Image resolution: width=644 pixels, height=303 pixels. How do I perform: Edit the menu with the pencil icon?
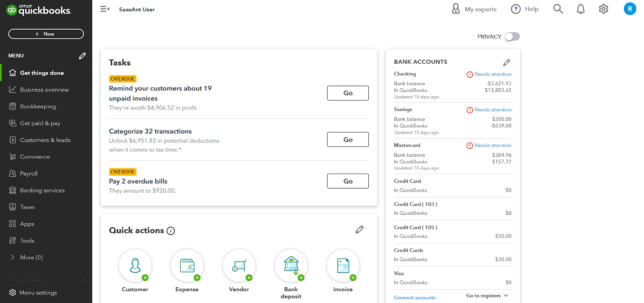(x=82, y=56)
